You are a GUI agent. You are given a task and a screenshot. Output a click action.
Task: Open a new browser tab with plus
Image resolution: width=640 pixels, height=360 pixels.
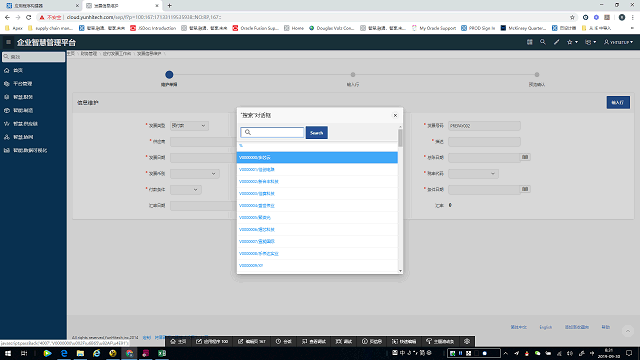pos(169,6)
